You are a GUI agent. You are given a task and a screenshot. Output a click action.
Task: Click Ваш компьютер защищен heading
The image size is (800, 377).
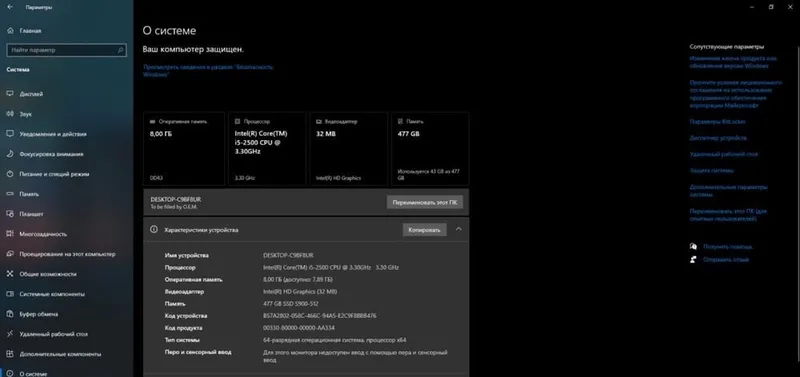pyautogui.click(x=193, y=49)
